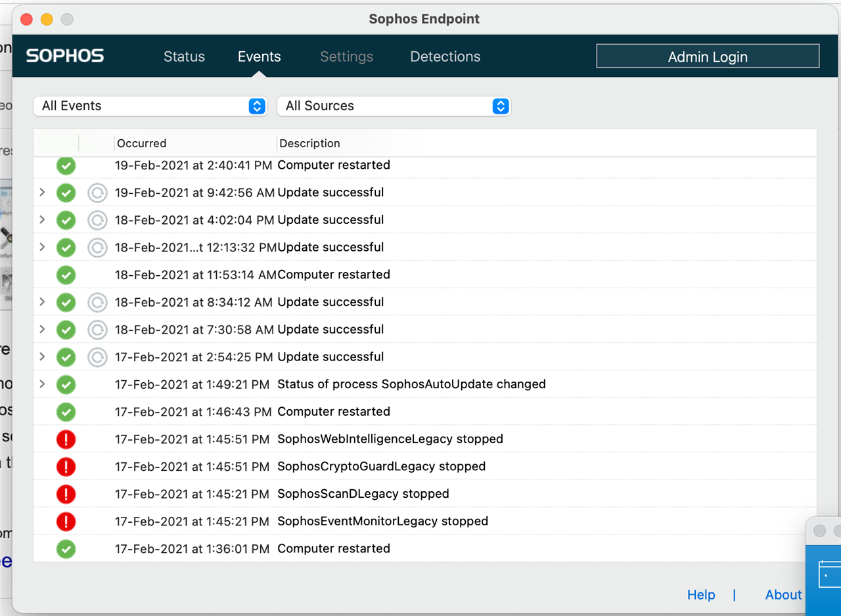This screenshot has height=616, width=841.
Task: Click red alert icon for SophosScanDLegacy stopped
Action: (66, 494)
